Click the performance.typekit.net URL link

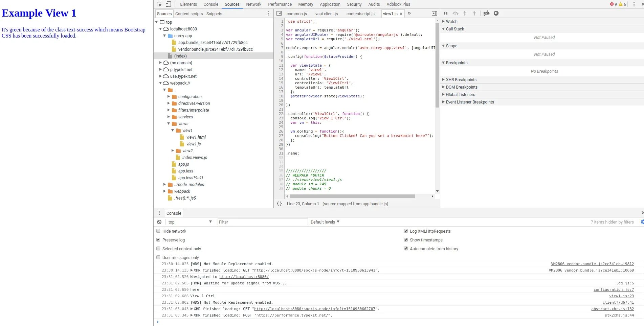pos(292,316)
